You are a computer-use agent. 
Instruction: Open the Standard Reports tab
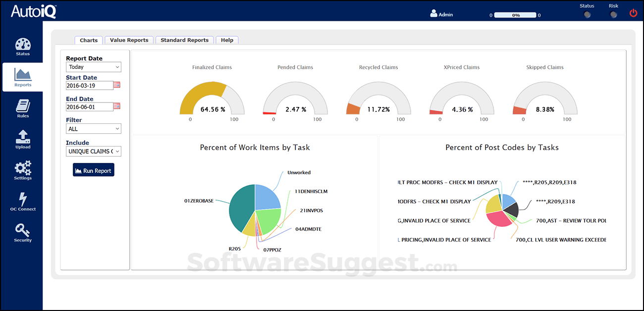pos(184,40)
